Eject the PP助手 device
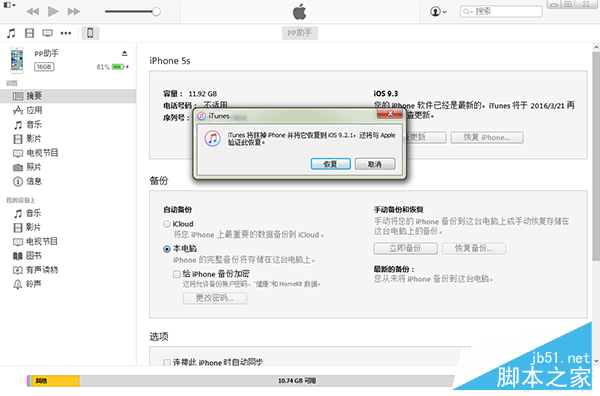The width and height of the screenshot is (600, 396). point(124,53)
